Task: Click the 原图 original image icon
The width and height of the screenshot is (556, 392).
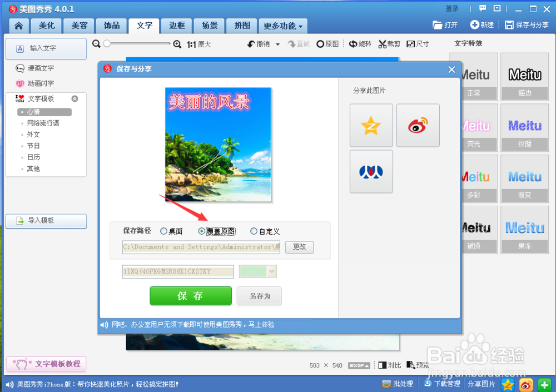Action: [320, 44]
